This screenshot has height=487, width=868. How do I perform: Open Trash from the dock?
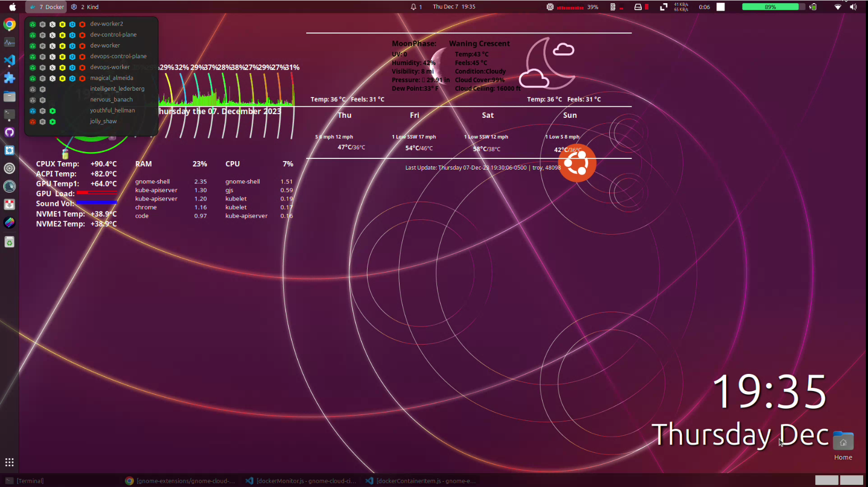[10, 242]
